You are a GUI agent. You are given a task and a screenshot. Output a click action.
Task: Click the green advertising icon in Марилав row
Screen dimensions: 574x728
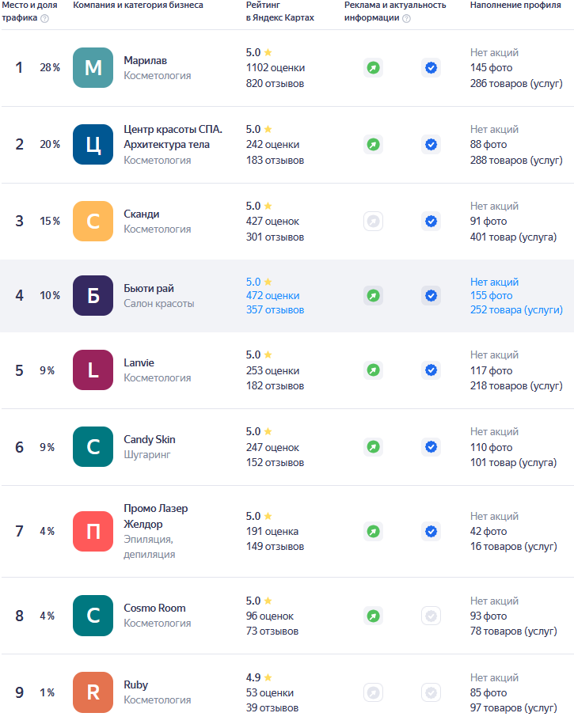pos(373,68)
